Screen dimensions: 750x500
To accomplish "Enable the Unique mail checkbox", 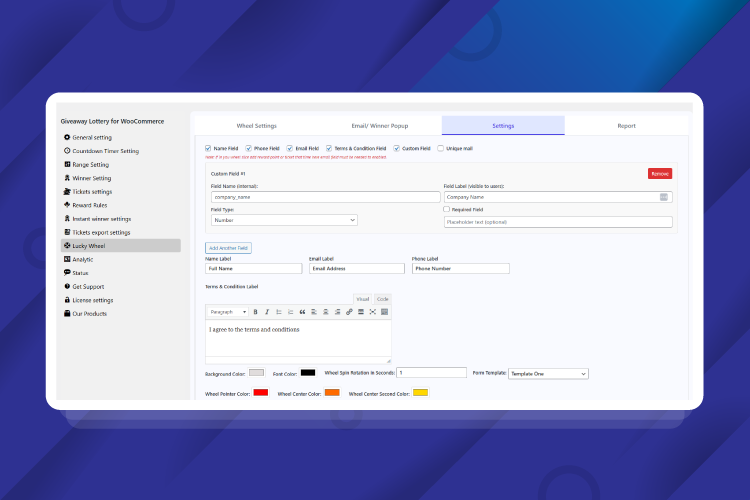I will click(440, 149).
